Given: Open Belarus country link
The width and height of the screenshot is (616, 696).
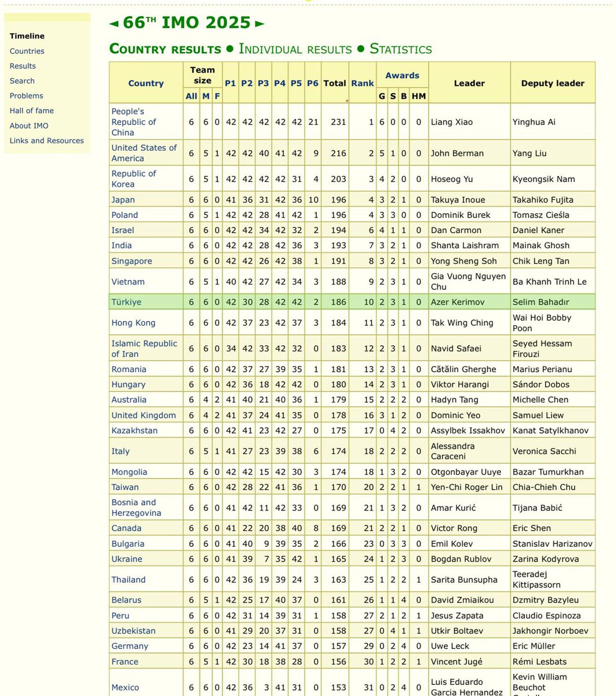Looking at the screenshot, I should [126, 600].
